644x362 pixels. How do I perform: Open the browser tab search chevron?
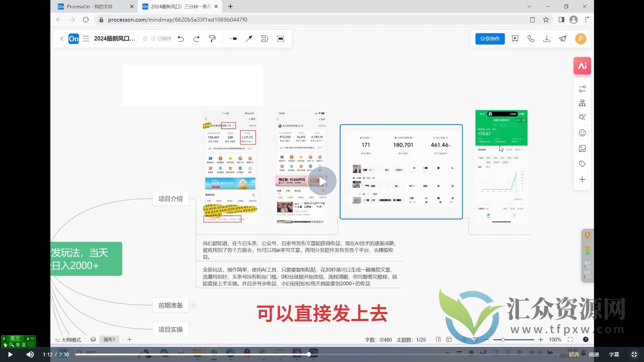coord(529,6)
